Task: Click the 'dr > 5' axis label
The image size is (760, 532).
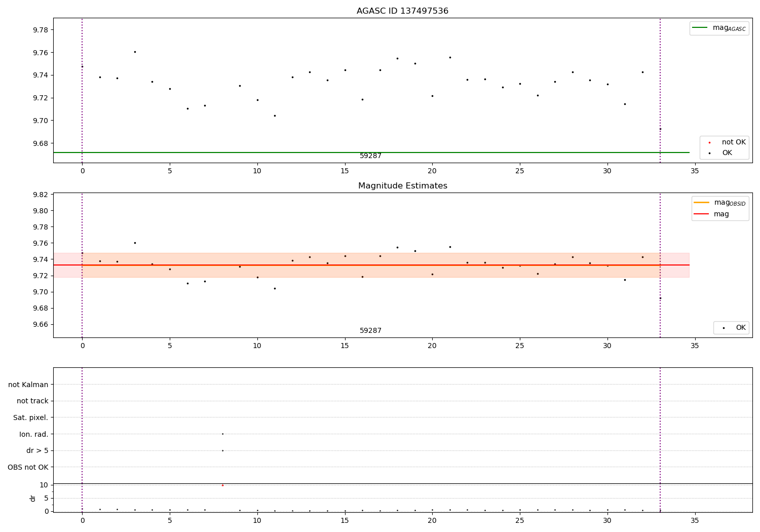Action: point(37,450)
